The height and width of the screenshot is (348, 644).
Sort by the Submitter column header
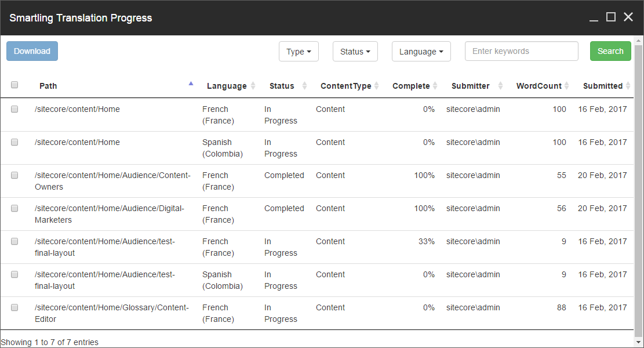coord(474,86)
